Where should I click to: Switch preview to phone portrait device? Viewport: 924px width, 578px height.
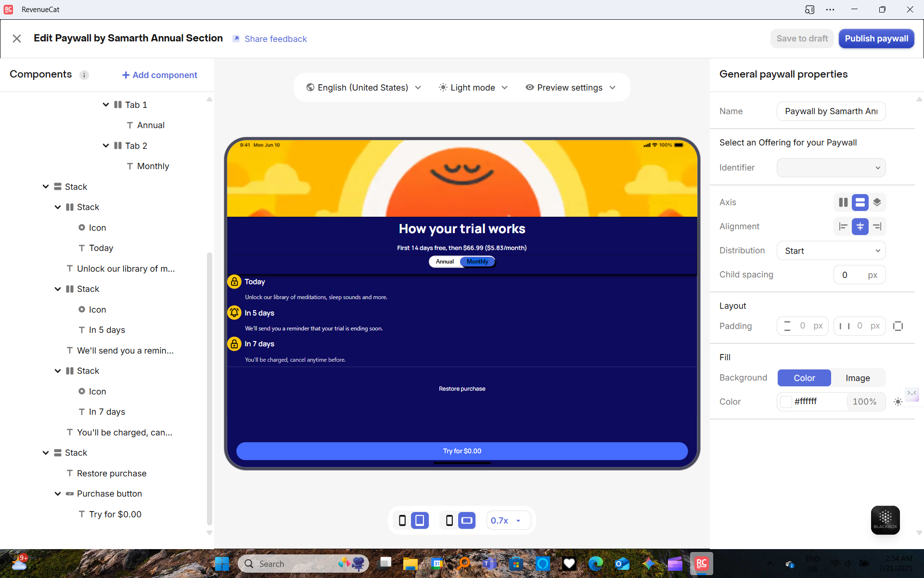click(x=402, y=520)
